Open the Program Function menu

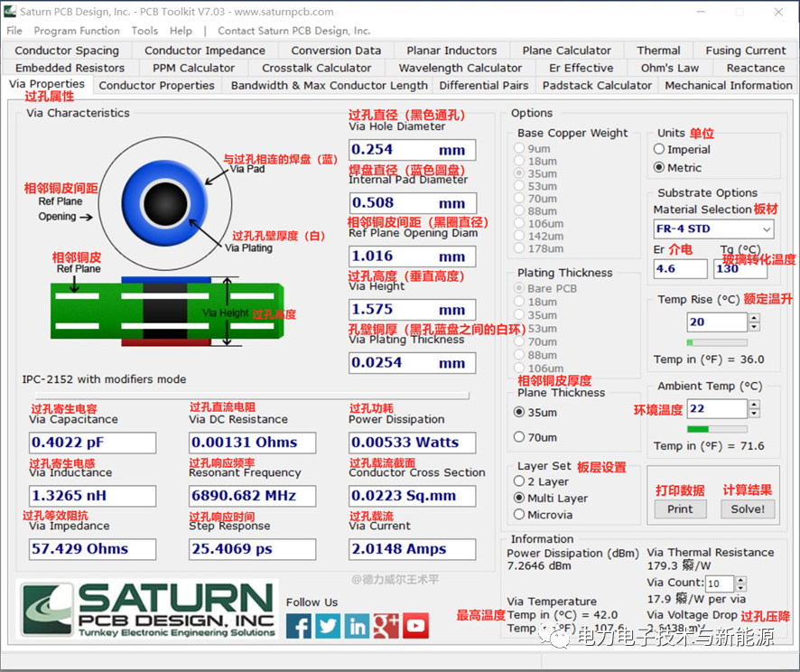(77, 31)
